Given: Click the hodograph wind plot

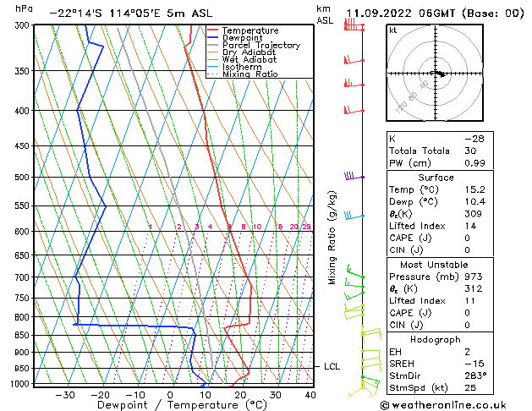Looking at the screenshot, I should (x=435, y=73).
